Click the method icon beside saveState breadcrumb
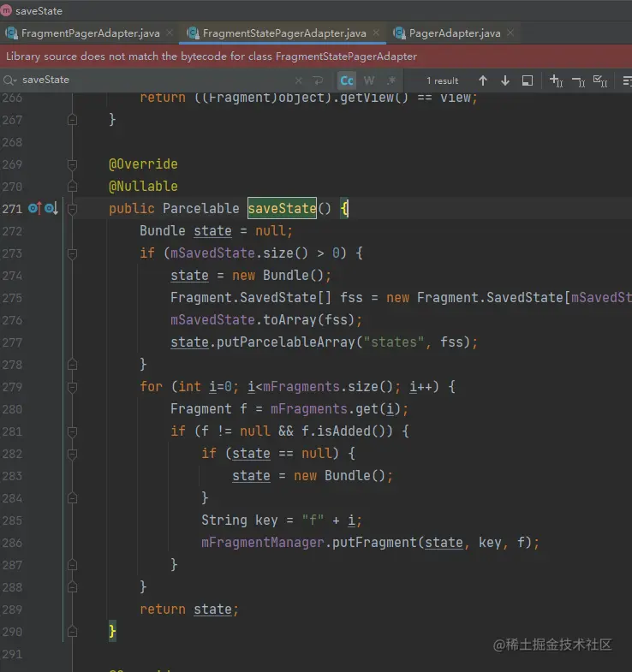 (x=6, y=11)
